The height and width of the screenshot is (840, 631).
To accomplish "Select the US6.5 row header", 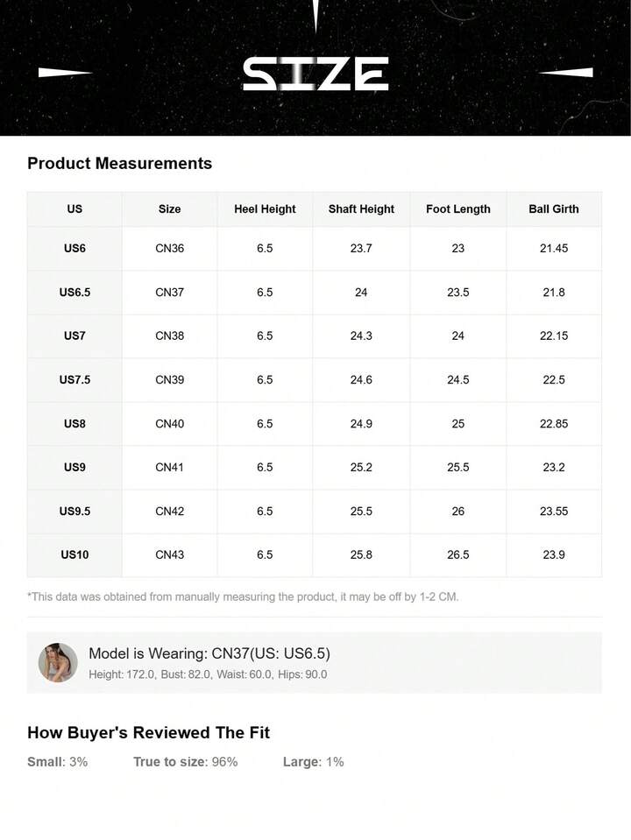I will point(74,293).
